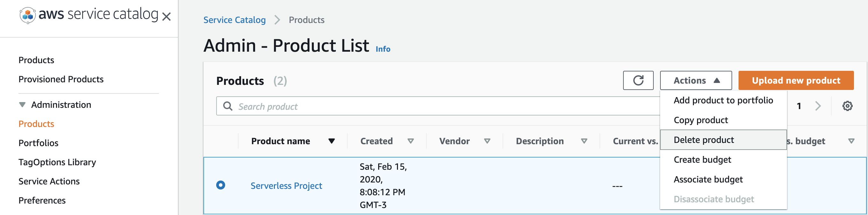
Task: Select Delete product menu entry
Action: pyautogui.click(x=723, y=139)
